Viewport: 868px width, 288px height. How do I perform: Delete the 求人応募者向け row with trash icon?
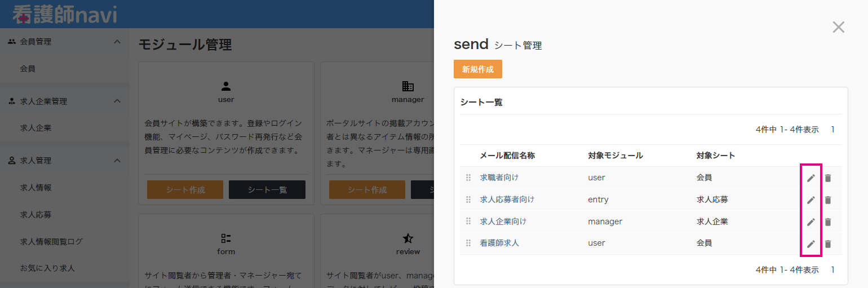pyautogui.click(x=827, y=200)
